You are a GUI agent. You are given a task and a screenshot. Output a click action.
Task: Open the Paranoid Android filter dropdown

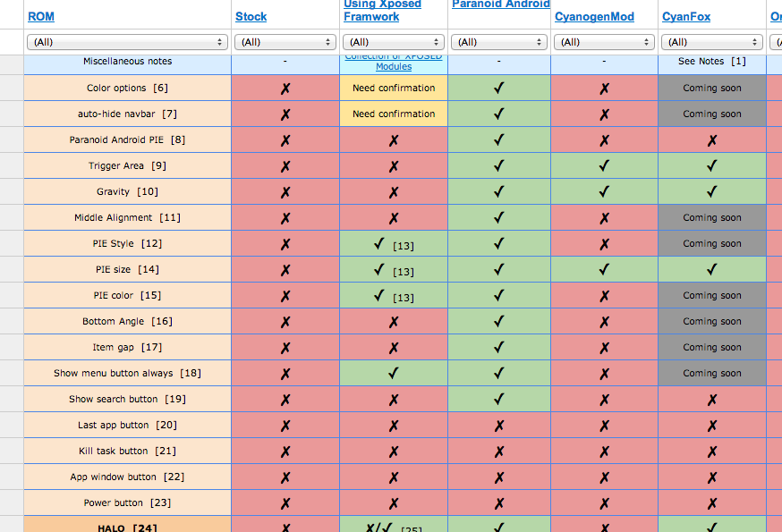499,42
